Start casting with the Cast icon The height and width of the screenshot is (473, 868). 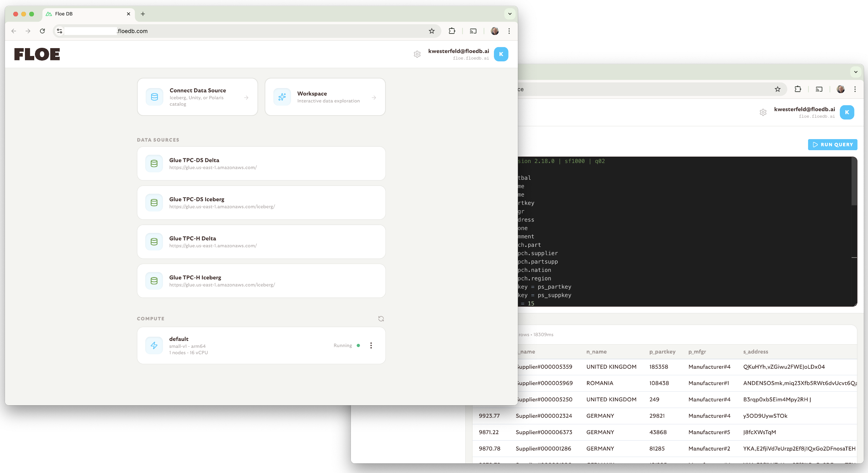tap(473, 31)
